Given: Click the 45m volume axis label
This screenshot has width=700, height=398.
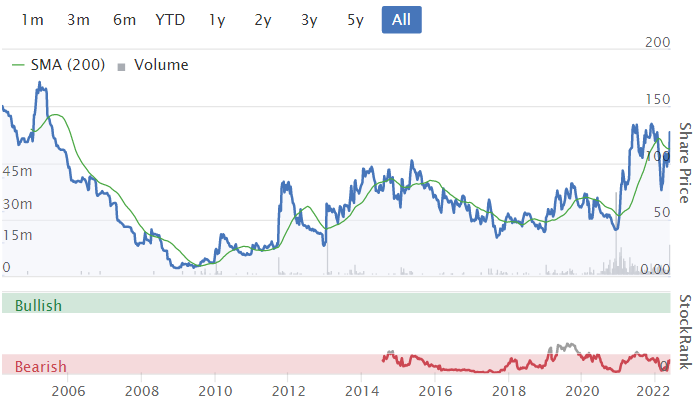Looking at the screenshot, I should [x=17, y=171].
